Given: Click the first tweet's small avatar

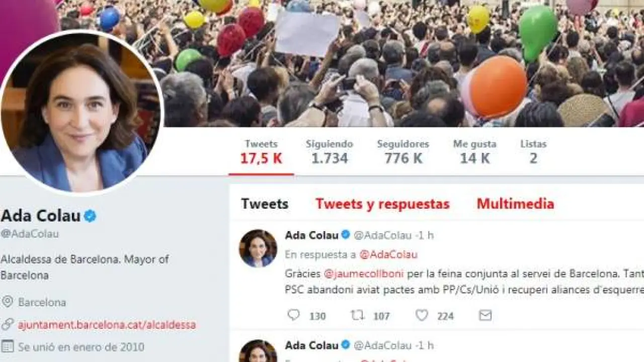Looking at the screenshot, I should pyautogui.click(x=258, y=248).
